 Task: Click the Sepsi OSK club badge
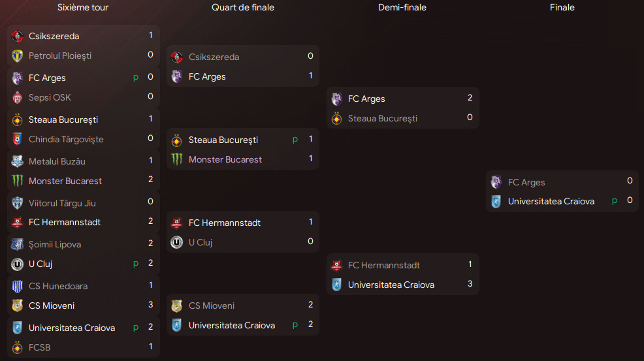[17, 98]
